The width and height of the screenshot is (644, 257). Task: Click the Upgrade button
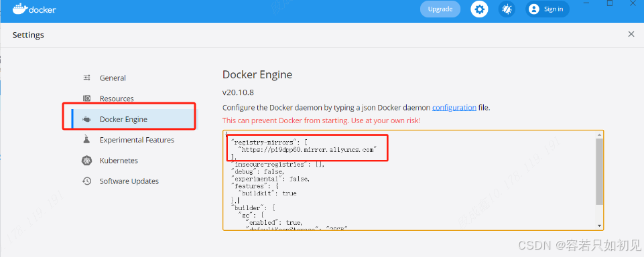(x=440, y=9)
